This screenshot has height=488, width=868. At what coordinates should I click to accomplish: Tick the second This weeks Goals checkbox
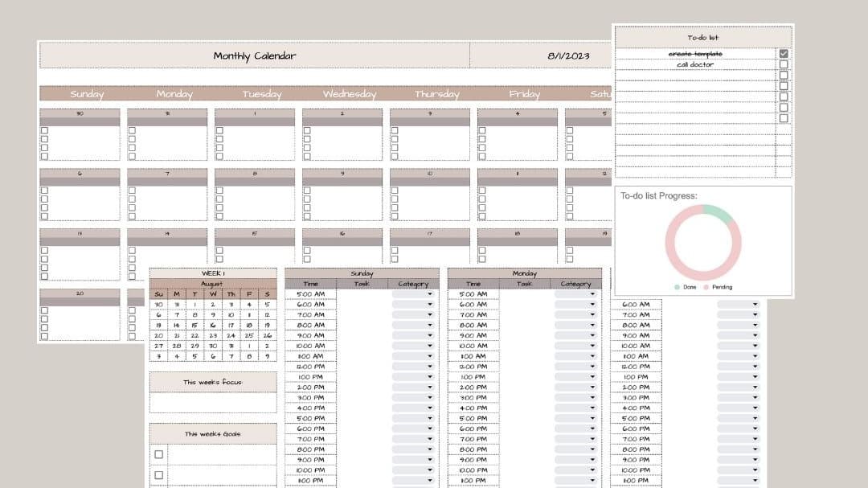[x=159, y=475]
